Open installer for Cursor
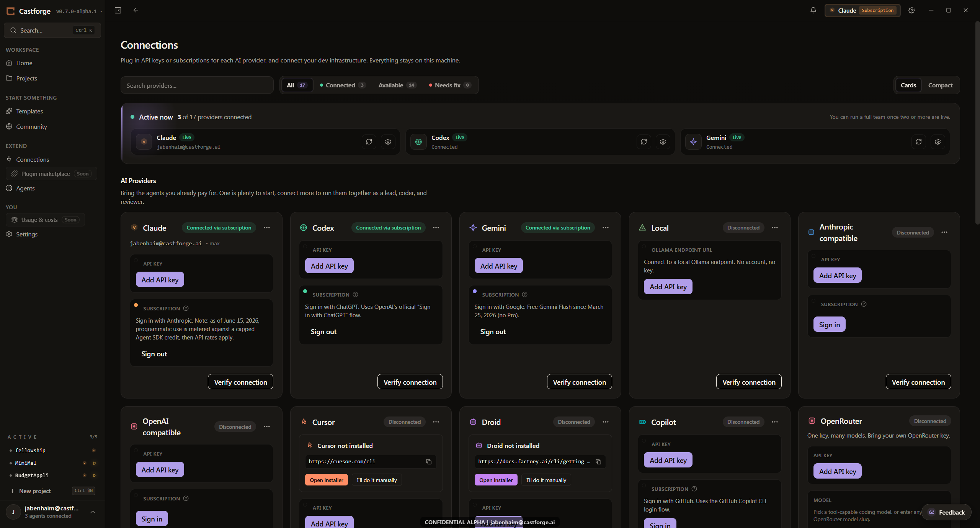 coord(327,480)
